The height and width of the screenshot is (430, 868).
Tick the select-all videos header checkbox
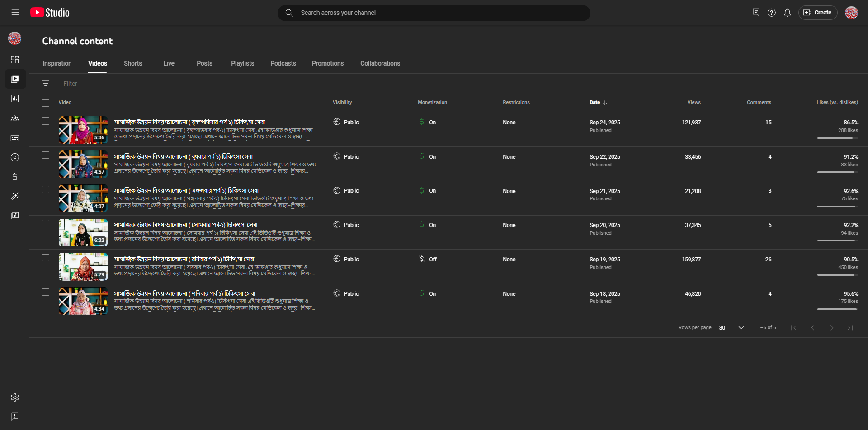tap(46, 103)
